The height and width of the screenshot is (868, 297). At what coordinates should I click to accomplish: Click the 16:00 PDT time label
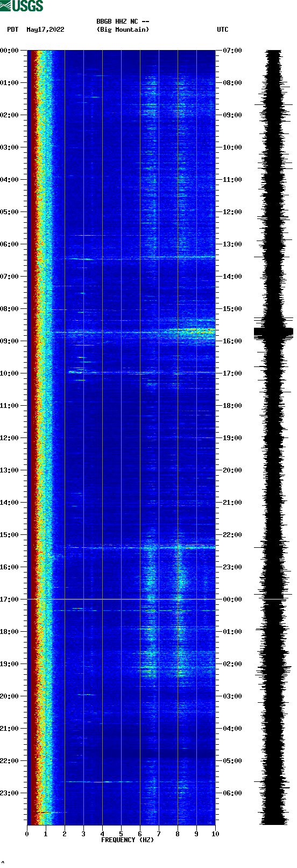click(10, 567)
